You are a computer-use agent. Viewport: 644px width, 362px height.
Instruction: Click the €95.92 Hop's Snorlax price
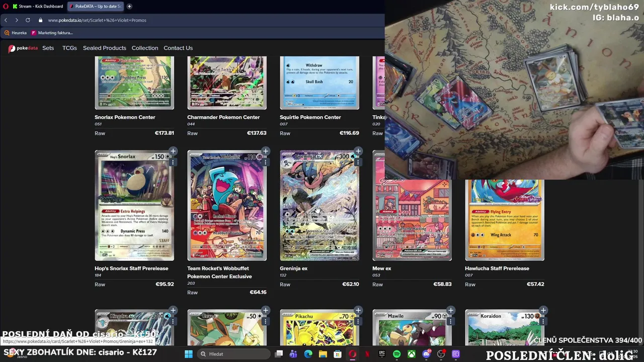(x=165, y=284)
